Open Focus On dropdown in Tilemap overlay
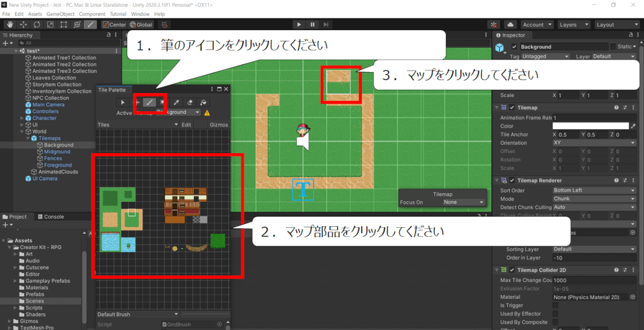This screenshot has height=330, width=644. point(463,202)
